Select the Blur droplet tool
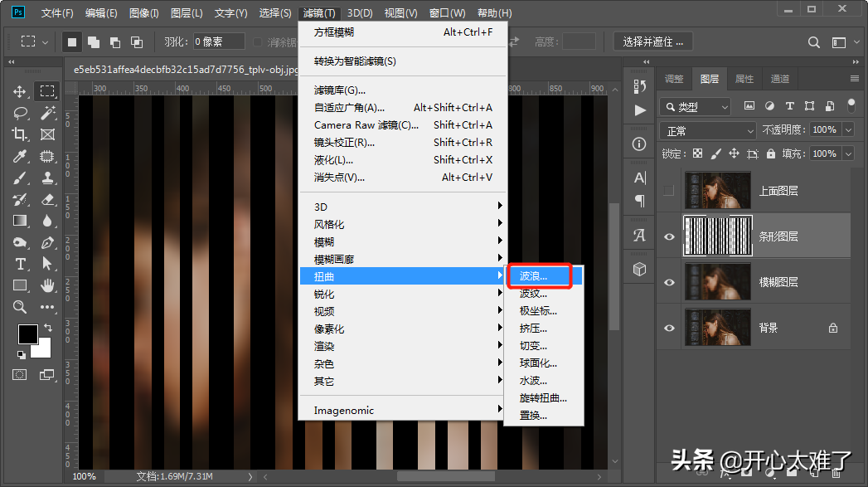Viewport: 868px width, 487px height. 47,221
